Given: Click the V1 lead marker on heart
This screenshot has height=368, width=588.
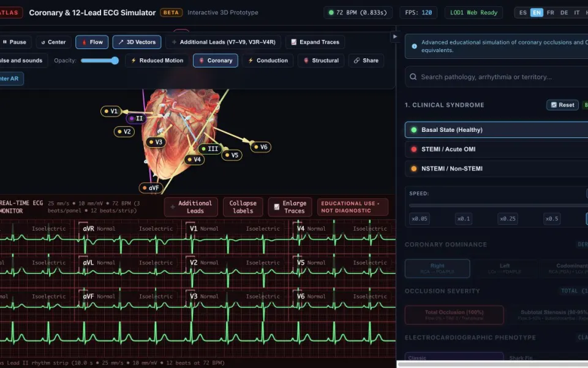Looking at the screenshot, I should tap(111, 111).
